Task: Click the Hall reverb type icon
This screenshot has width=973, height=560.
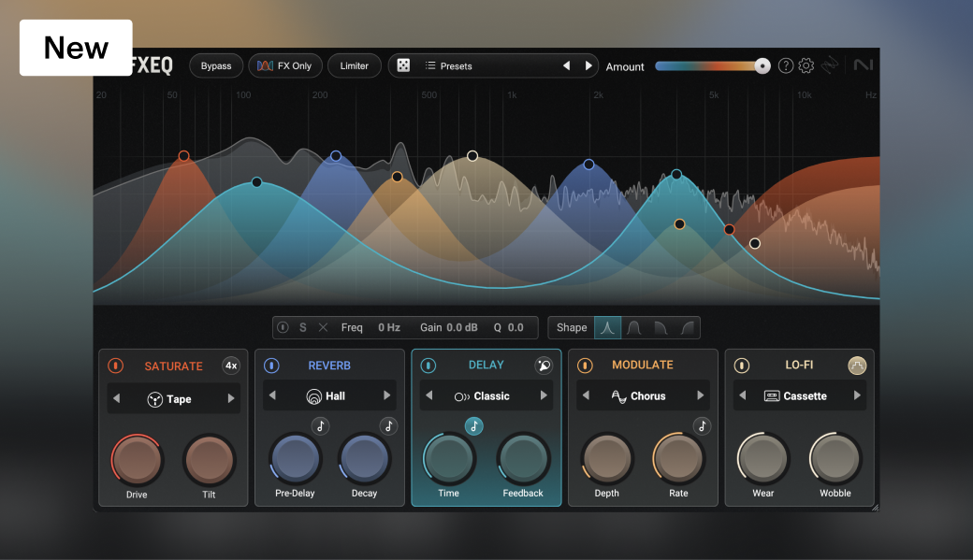Action: click(314, 396)
